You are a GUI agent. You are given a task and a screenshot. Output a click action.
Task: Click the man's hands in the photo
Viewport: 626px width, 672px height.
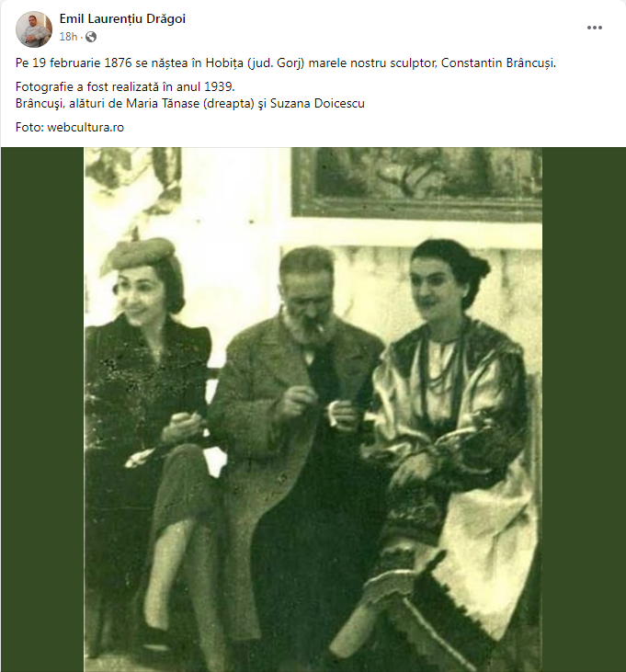point(317,408)
